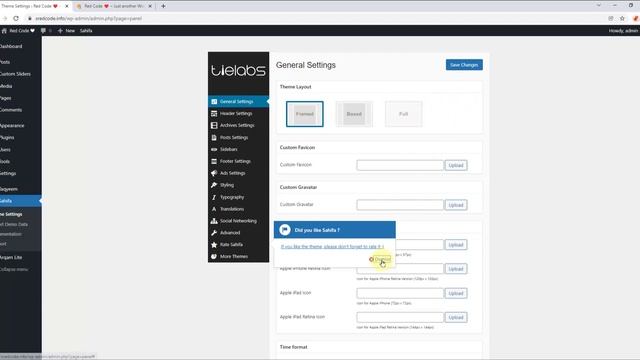
Task: Click the Apple iPad Icon text field
Action: tap(400, 293)
